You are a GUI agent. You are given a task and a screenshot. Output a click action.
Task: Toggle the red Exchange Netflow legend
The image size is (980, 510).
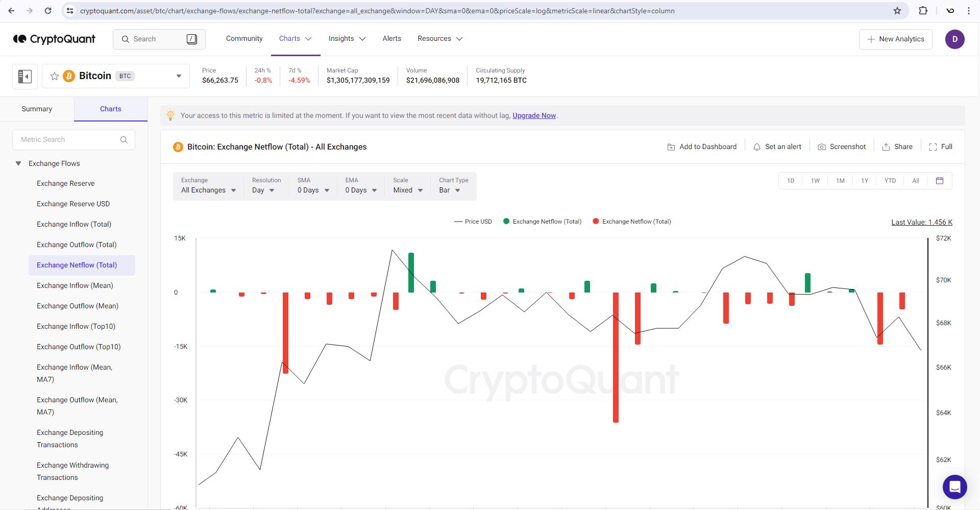click(x=632, y=222)
